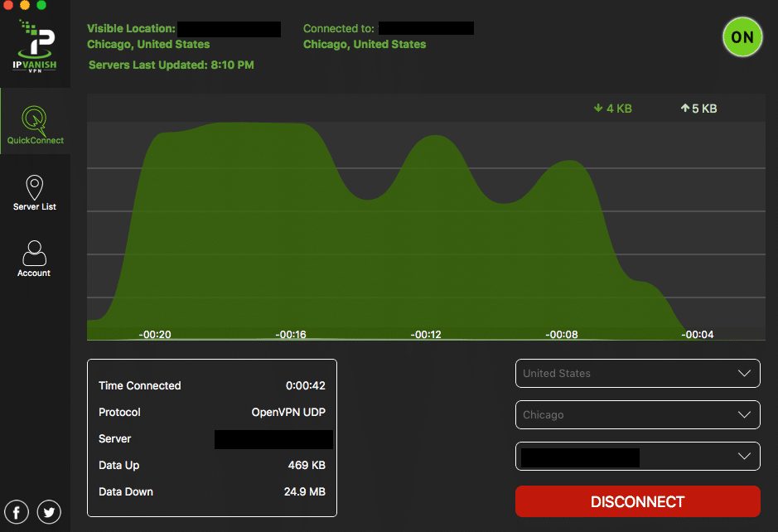Open the Server List view
Image resolution: width=778 pixels, height=532 pixels.
[x=35, y=192]
